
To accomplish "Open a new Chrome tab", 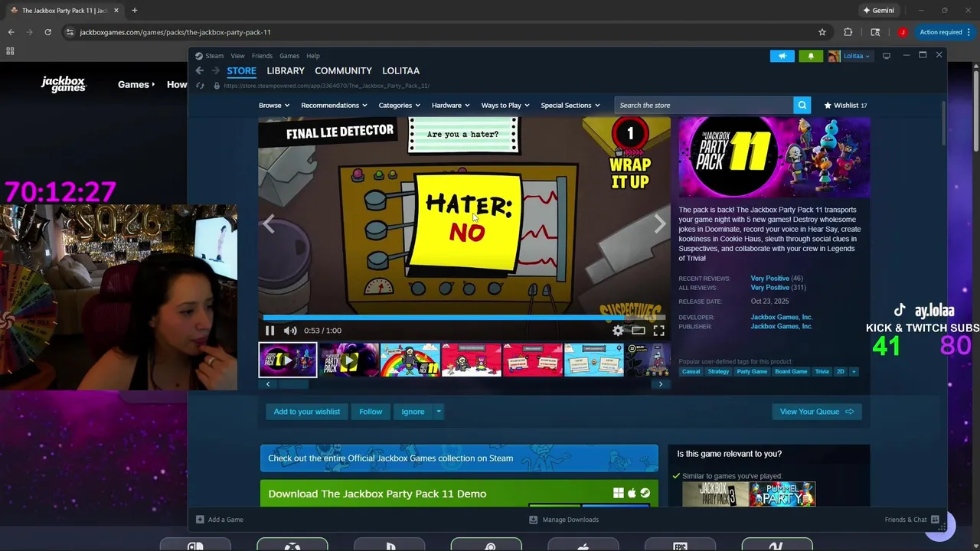I will click(x=134, y=11).
